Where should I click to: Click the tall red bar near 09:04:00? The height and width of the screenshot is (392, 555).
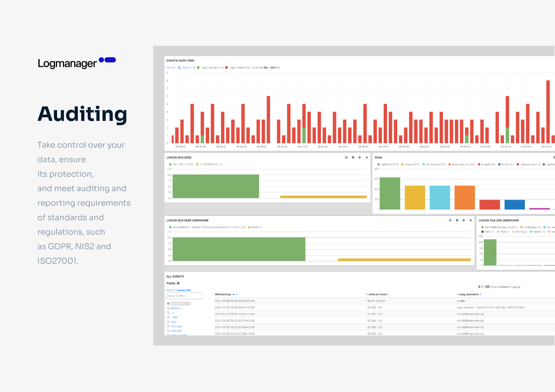(548, 112)
